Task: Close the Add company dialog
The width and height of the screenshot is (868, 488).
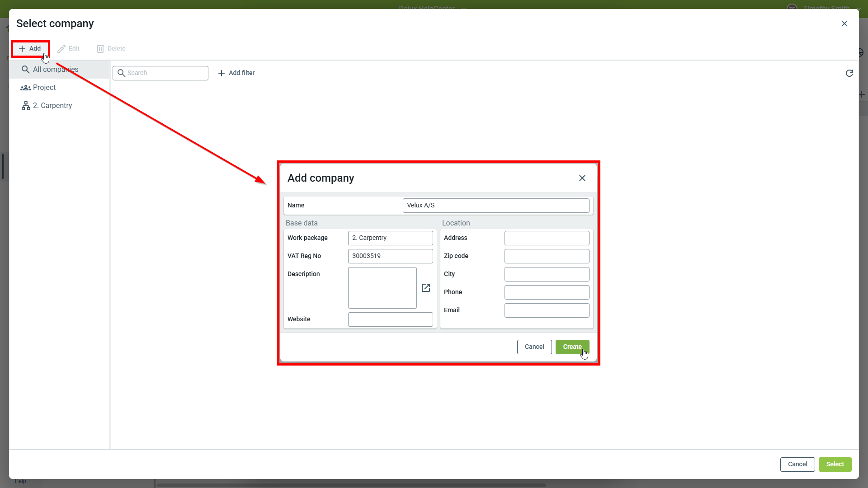Action: click(x=582, y=178)
